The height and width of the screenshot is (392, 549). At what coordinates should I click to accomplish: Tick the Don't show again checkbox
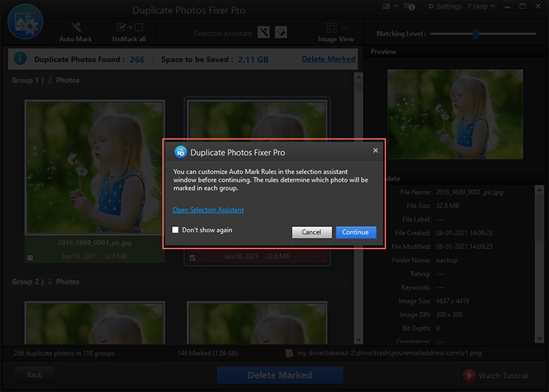[175, 230]
